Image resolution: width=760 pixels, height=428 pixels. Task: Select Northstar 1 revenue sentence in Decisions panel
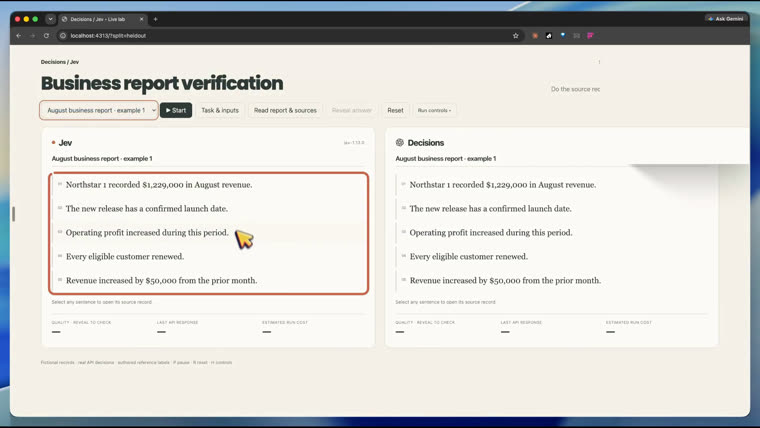tap(553, 185)
